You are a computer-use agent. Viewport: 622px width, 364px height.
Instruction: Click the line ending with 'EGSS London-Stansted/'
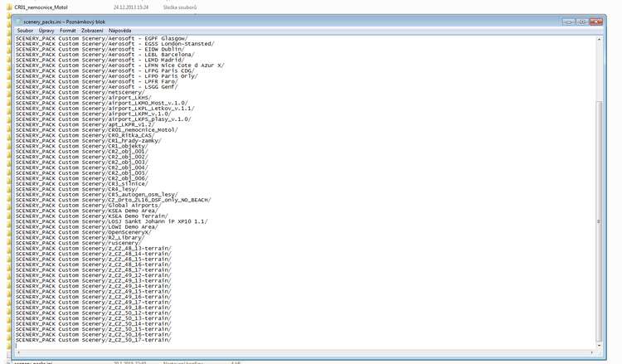tap(115, 44)
